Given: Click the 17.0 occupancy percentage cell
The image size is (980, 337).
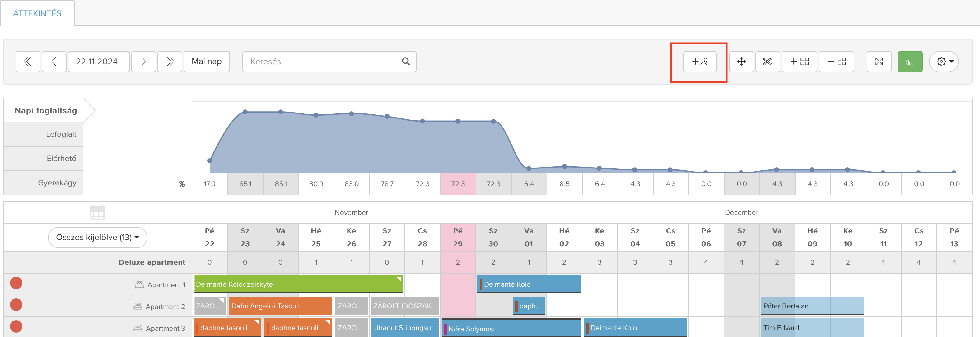Looking at the screenshot, I should pos(210,184).
